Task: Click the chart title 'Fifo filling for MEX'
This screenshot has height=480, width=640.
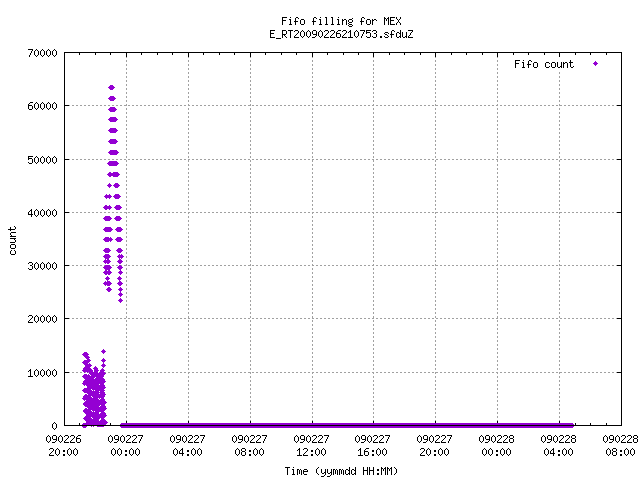Action: (x=341, y=21)
